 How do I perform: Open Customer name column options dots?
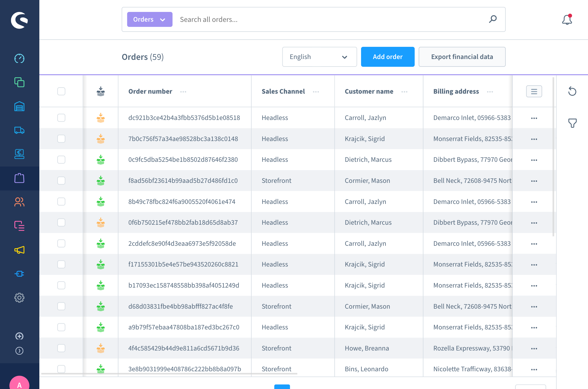tap(404, 92)
